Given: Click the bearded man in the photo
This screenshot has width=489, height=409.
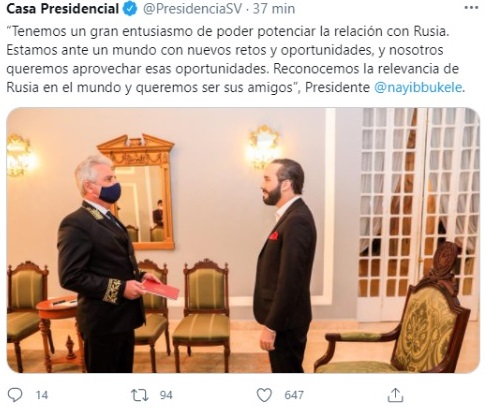Looking at the screenshot, I should (284, 265).
